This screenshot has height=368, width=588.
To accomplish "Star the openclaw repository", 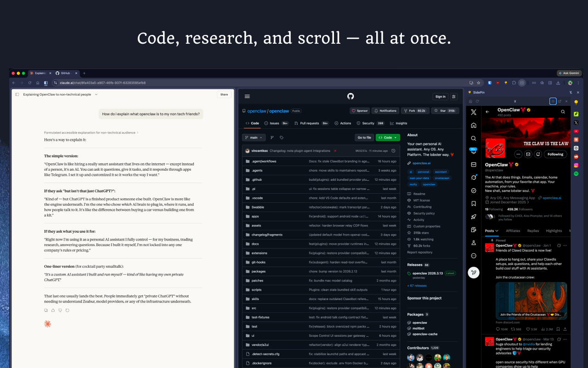I will click(x=445, y=111).
